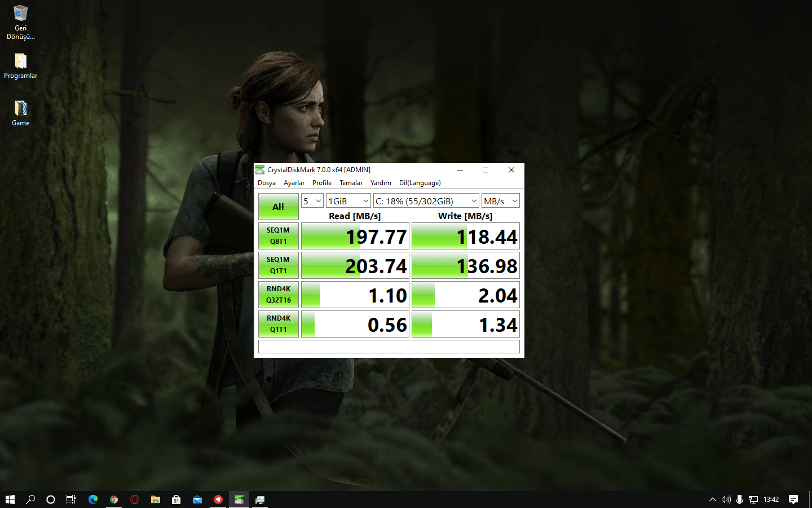Click the CrystalDiskMark title bar app icon

260,170
